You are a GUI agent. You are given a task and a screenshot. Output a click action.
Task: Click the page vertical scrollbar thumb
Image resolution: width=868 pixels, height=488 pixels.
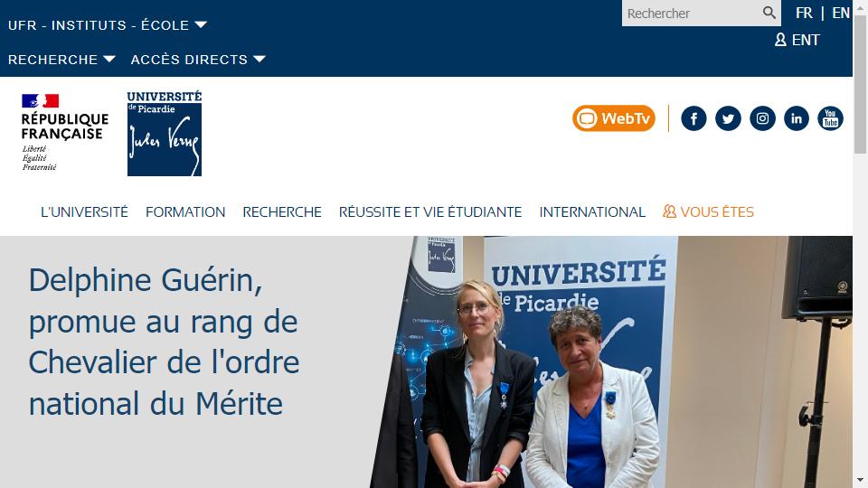pos(860,84)
